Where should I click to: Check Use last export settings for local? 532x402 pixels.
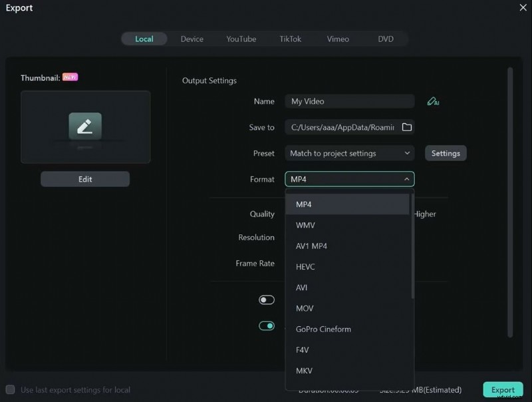pyautogui.click(x=11, y=390)
